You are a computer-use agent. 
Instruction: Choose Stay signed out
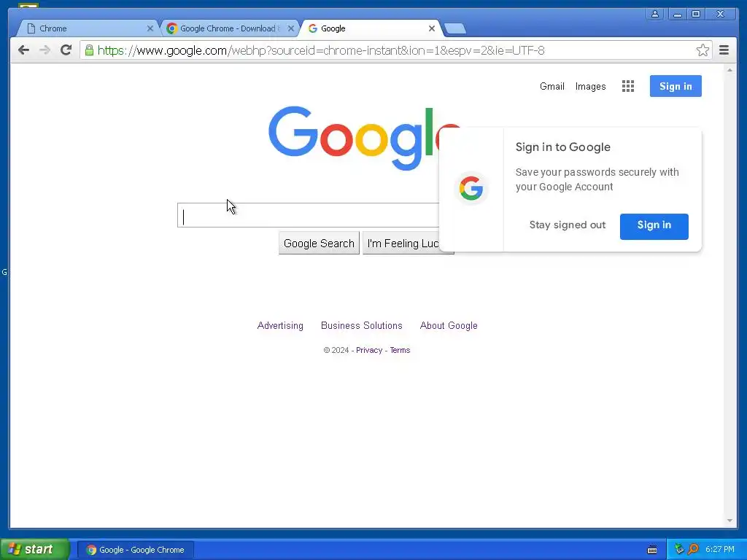click(568, 225)
